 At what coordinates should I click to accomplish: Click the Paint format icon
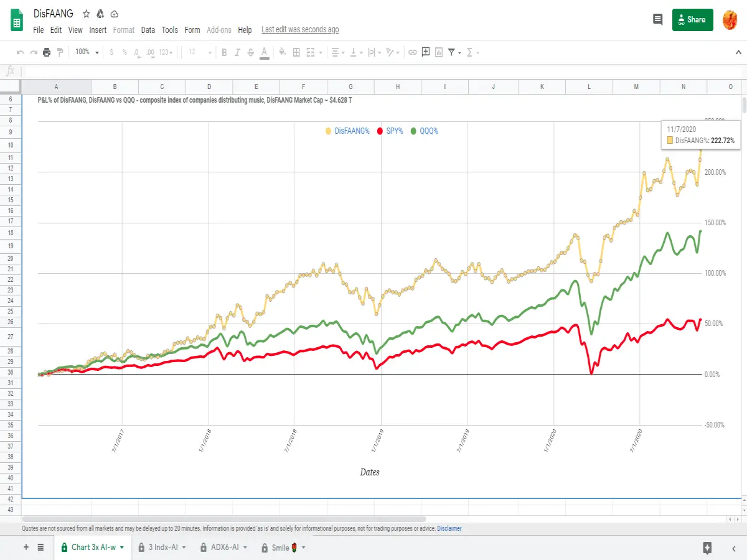[60, 52]
